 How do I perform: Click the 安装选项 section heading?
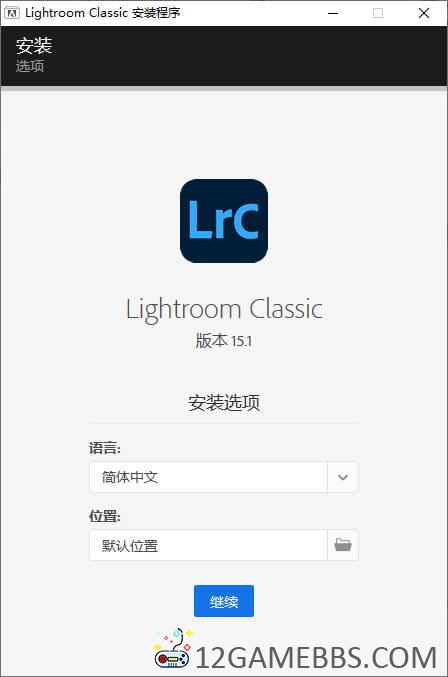224,403
